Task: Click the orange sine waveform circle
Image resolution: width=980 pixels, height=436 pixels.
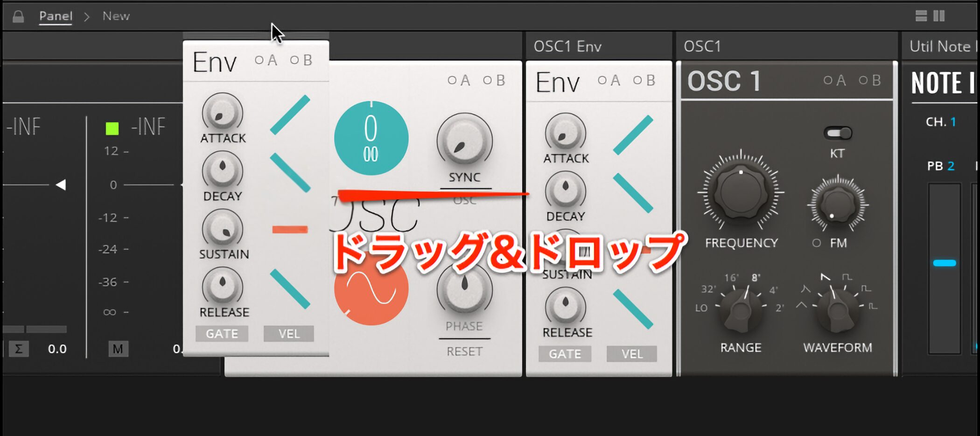Action: (x=371, y=288)
